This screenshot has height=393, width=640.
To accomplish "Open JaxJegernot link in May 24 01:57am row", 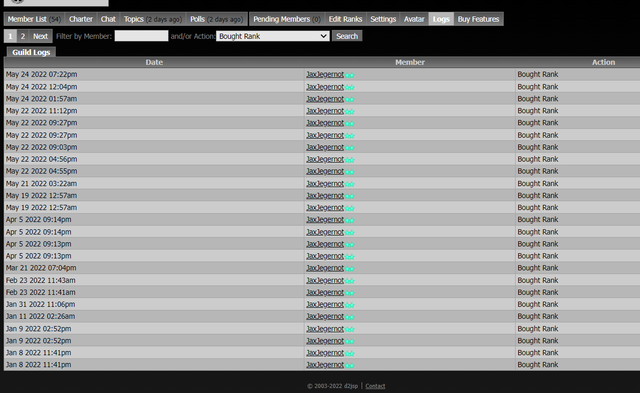I will [325, 99].
